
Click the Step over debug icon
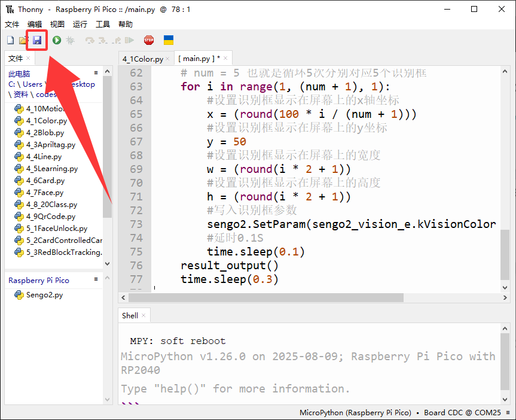point(90,40)
